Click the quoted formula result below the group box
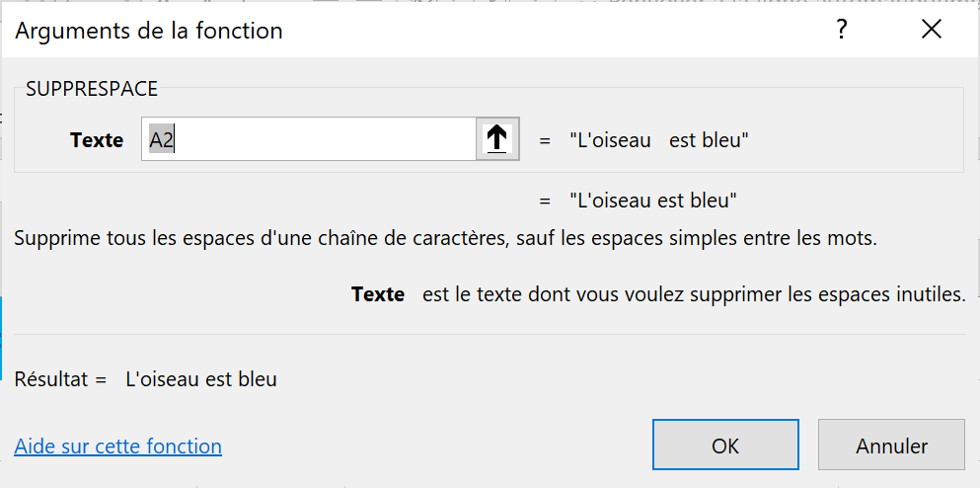This screenshot has height=488, width=980. 653,201
